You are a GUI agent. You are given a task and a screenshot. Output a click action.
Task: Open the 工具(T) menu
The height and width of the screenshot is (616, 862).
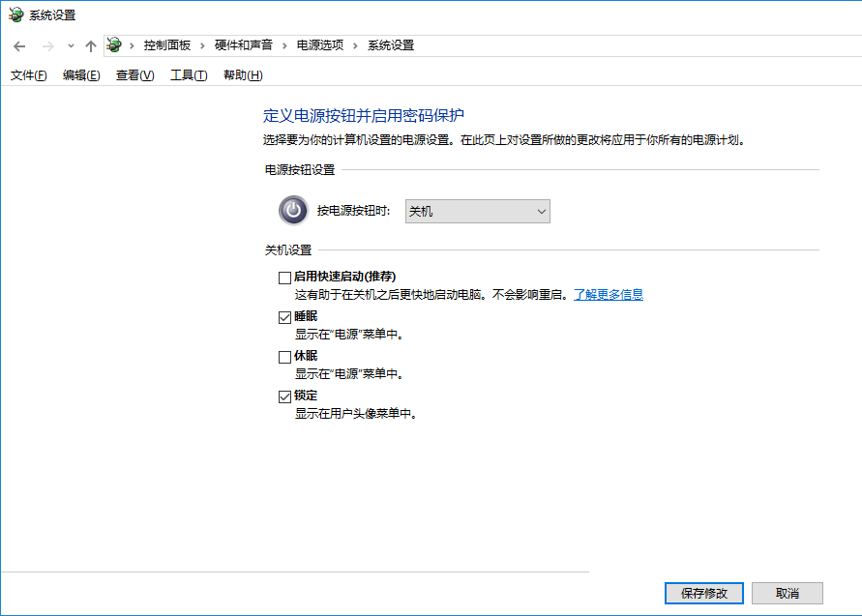[x=189, y=75]
